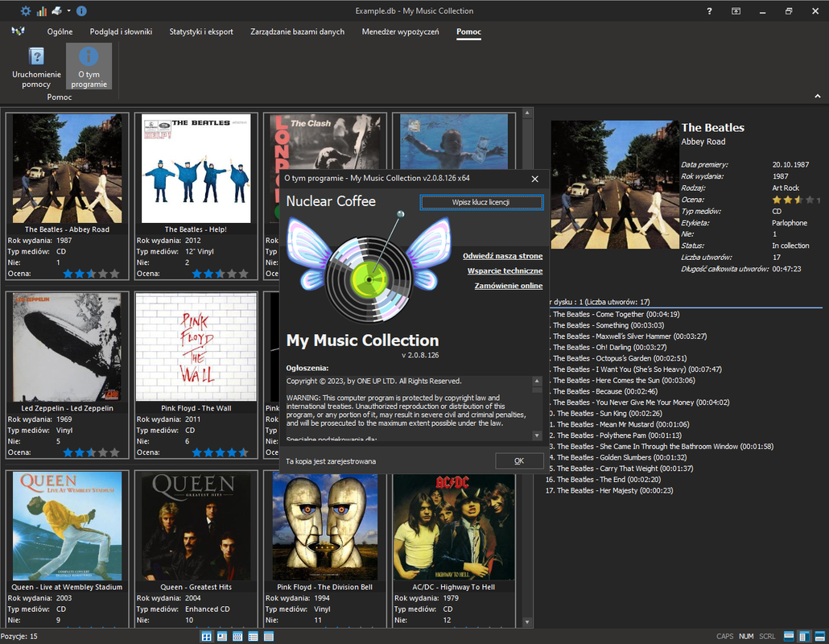Select Queen - Live at Wembley Stadium cover

coord(67,526)
